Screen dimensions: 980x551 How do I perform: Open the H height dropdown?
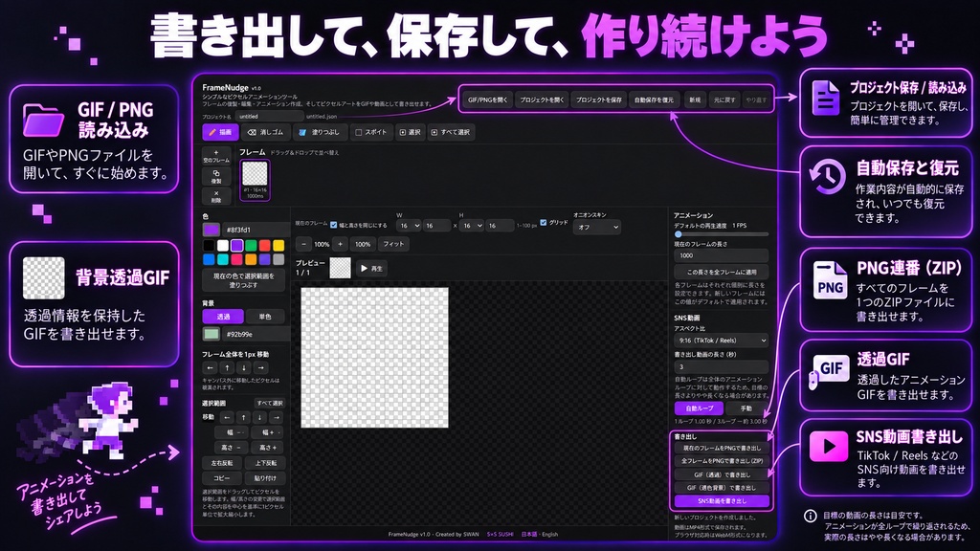pyautogui.click(x=472, y=226)
